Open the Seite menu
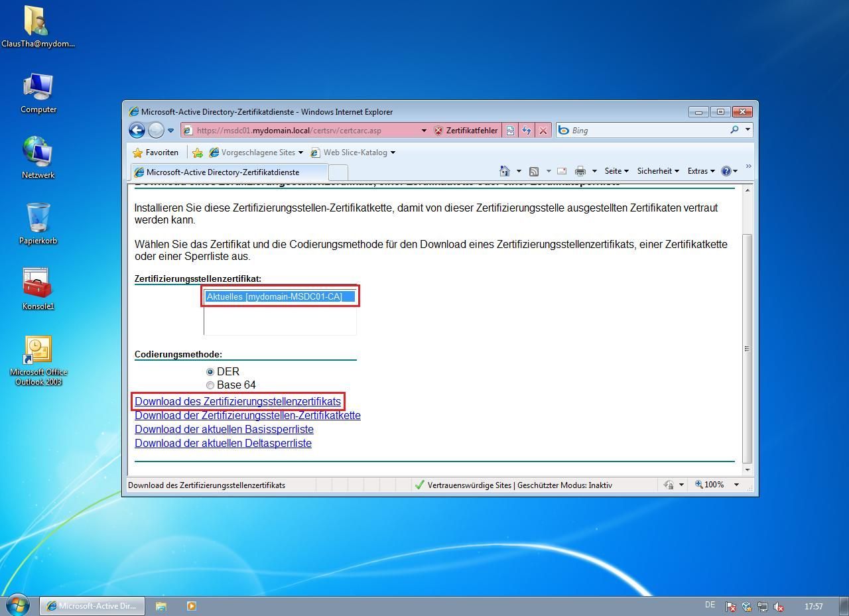This screenshot has width=849, height=616. (616, 171)
